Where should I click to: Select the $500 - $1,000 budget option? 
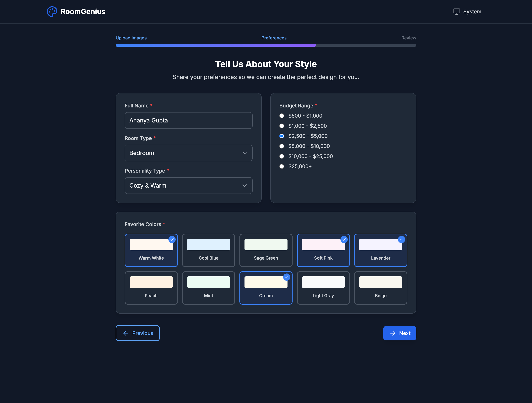[282, 116]
